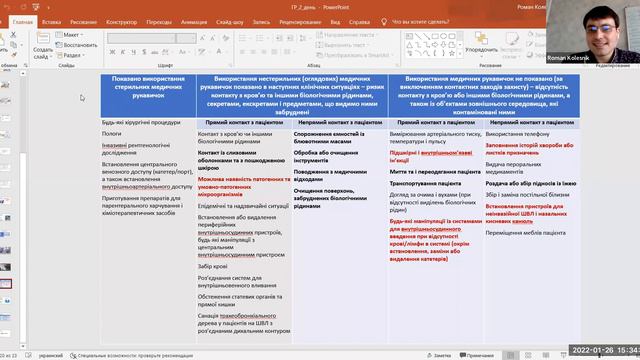
Task: Click the Decrease Font Size icon
Action: click(x=213, y=38)
